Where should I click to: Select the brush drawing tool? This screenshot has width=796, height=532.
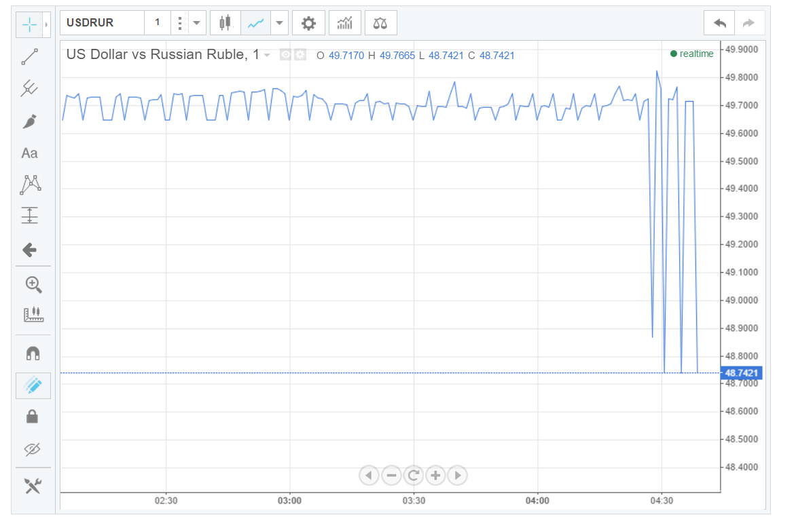tap(29, 121)
